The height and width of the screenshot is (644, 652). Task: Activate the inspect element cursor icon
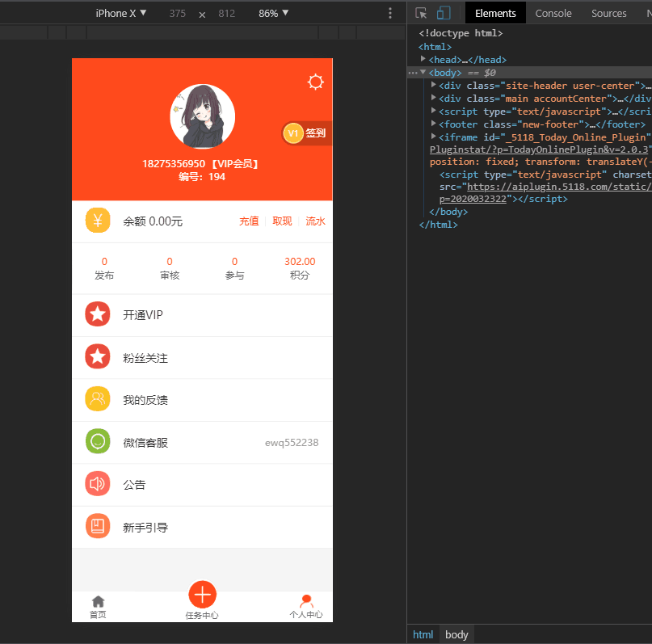[x=421, y=13]
